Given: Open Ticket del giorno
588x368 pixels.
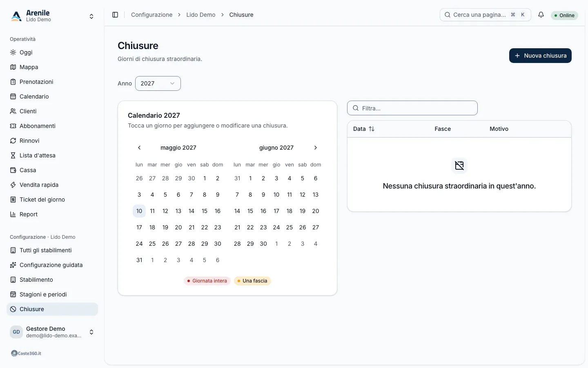Looking at the screenshot, I should click(x=52, y=200).
